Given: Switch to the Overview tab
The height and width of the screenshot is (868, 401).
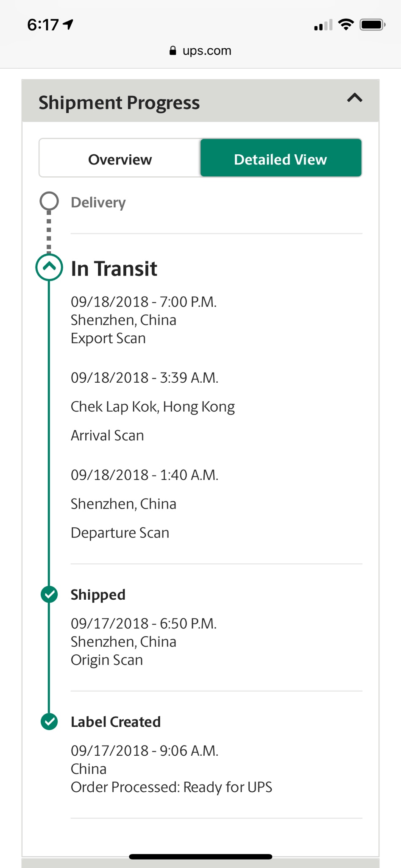Looking at the screenshot, I should click(120, 159).
